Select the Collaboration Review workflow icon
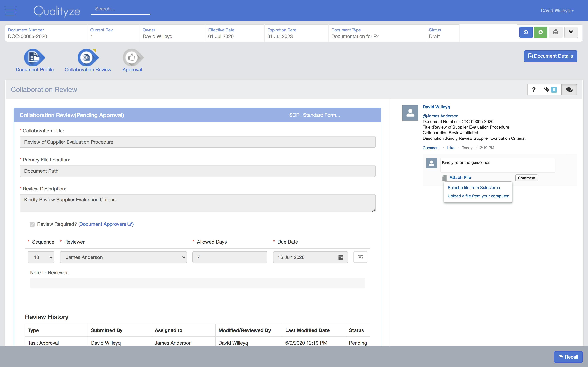The width and height of the screenshot is (588, 367). pyautogui.click(x=87, y=58)
